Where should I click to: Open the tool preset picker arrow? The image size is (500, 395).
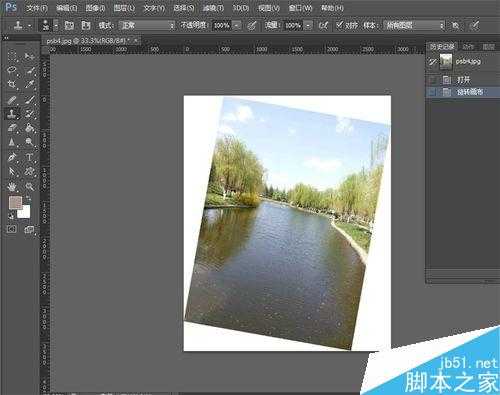pyautogui.click(x=30, y=26)
